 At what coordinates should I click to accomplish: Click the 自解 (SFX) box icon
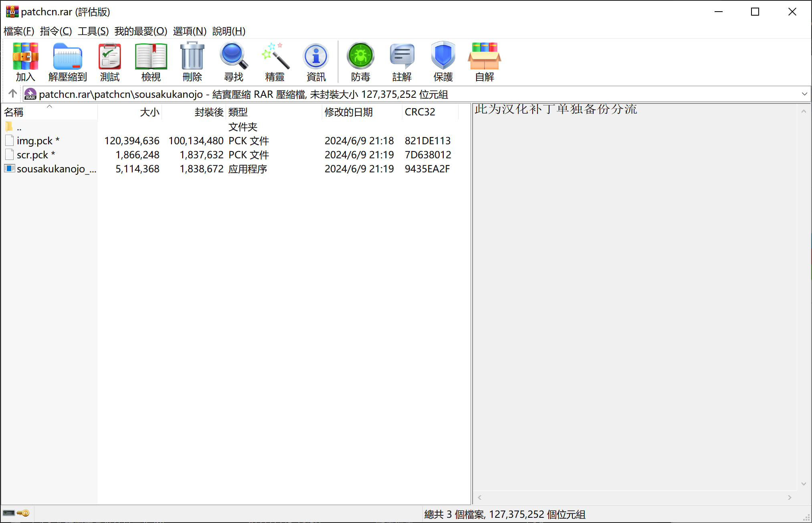coord(484,61)
